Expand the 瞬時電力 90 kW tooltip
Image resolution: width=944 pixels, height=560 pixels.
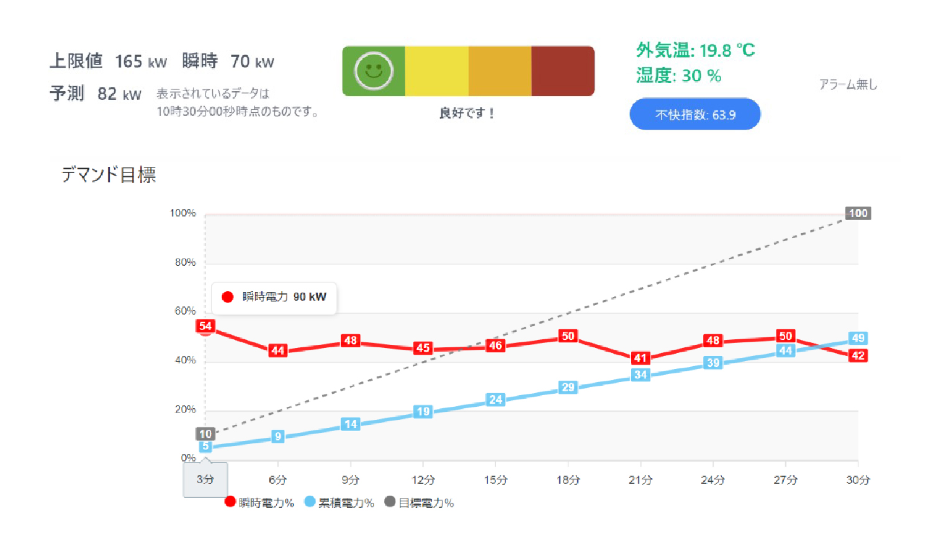click(x=275, y=298)
